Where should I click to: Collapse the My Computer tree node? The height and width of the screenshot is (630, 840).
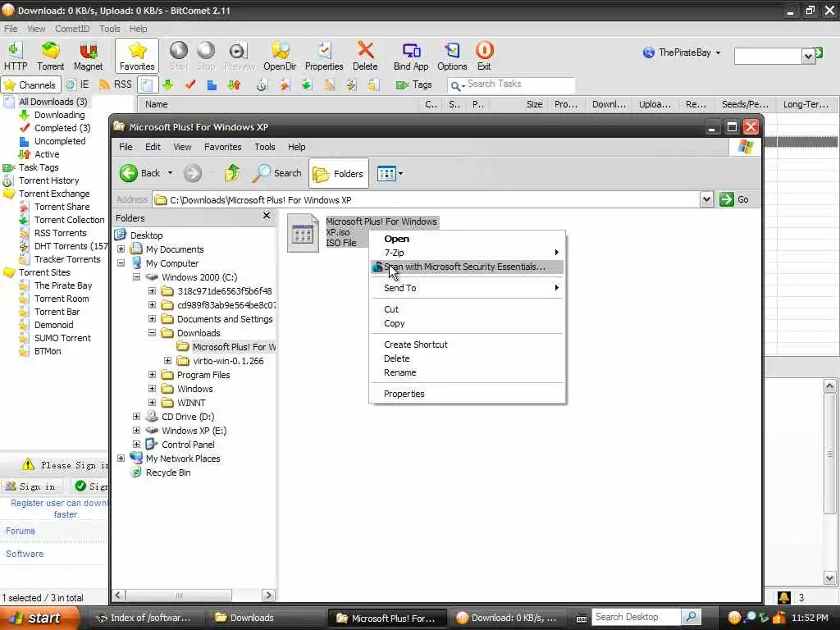(121, 263)
